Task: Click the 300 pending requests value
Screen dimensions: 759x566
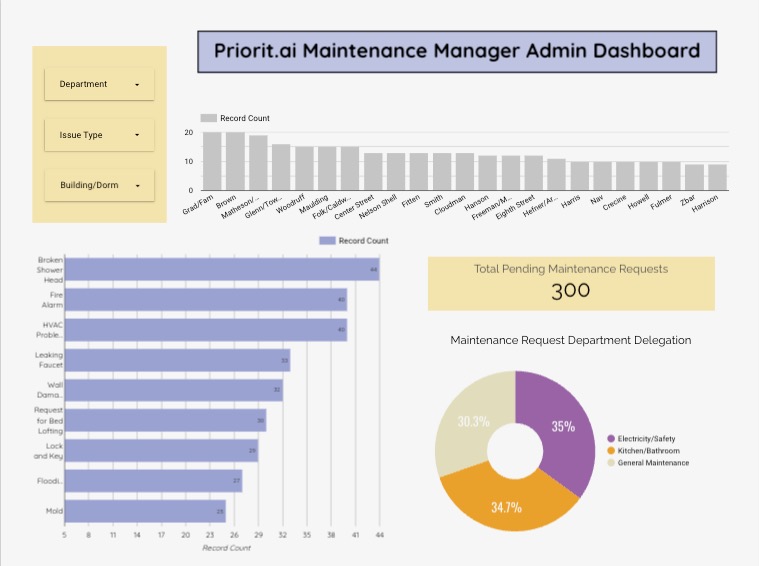Action: pyautogui.click(x=571, y=291)
